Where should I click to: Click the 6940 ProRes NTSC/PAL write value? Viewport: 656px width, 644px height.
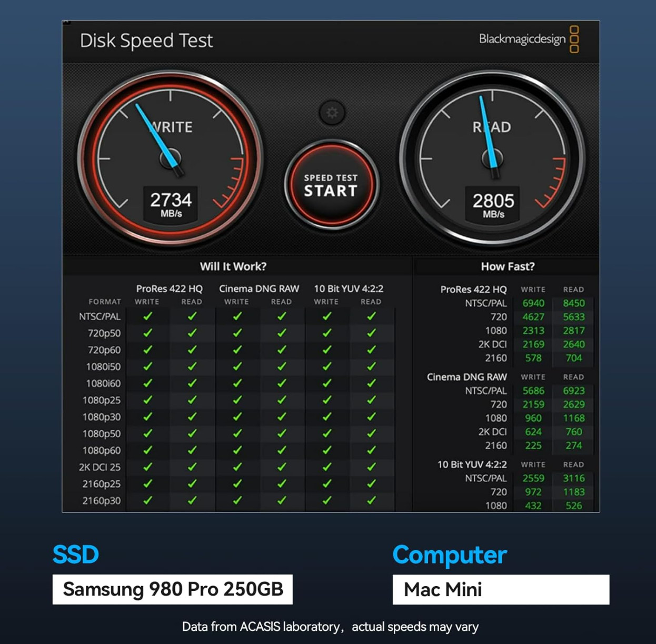pyautogui.click(x=533, y=303)
